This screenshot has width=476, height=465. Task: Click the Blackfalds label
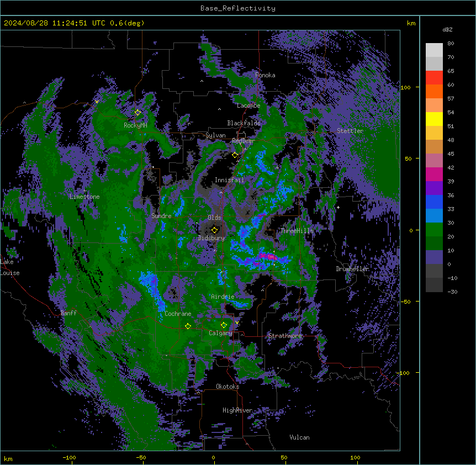(244, 123)
